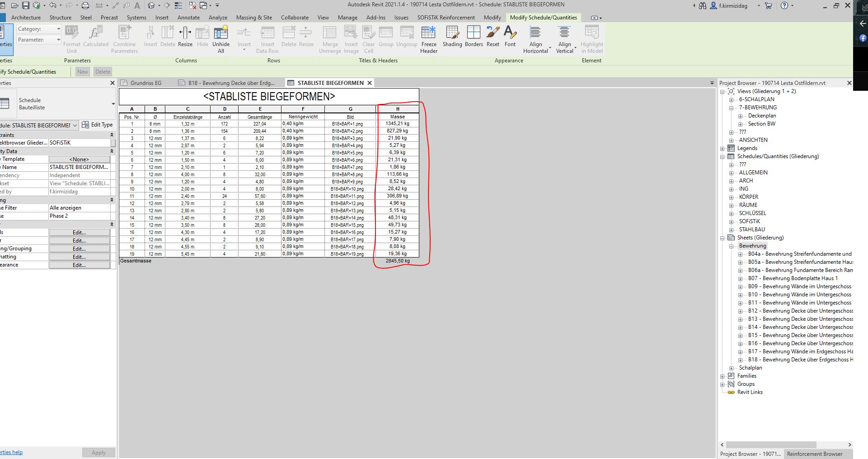Collapse the 7-BEWEHRUNG branch

click(732, 108)
